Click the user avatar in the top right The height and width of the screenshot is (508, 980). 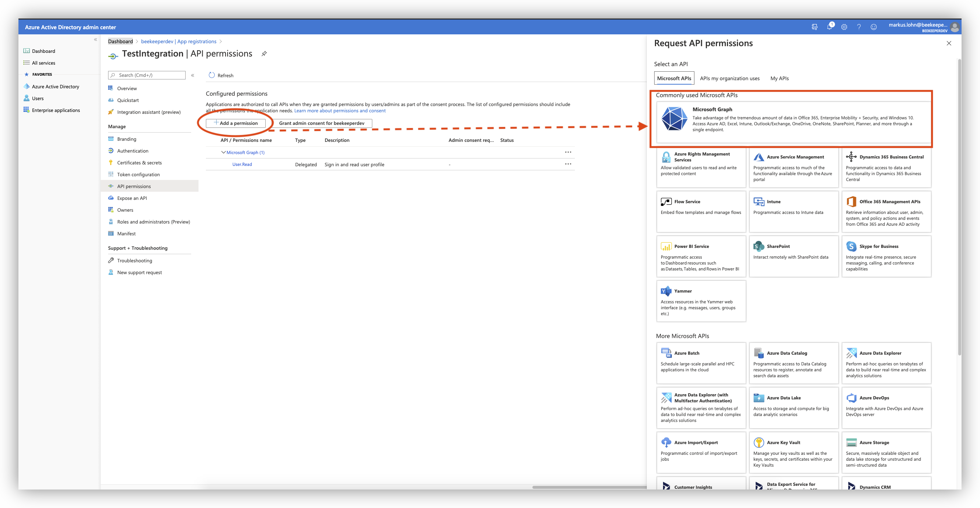point(955,27)
